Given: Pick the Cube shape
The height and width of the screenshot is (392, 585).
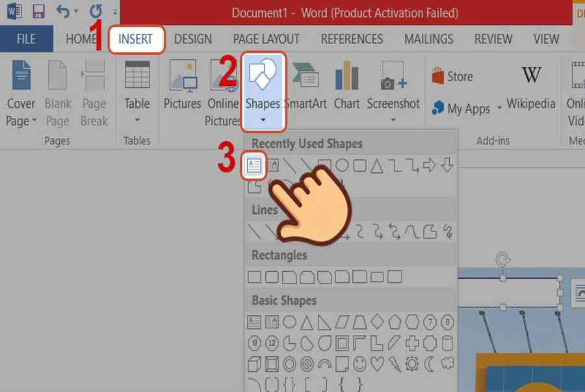Looking at the screenshot, I should click(x=254, y=365).
